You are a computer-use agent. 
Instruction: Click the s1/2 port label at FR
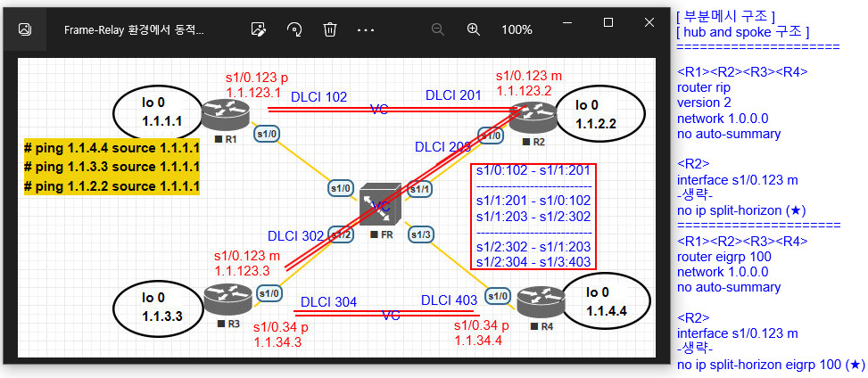tap(341, 234)
